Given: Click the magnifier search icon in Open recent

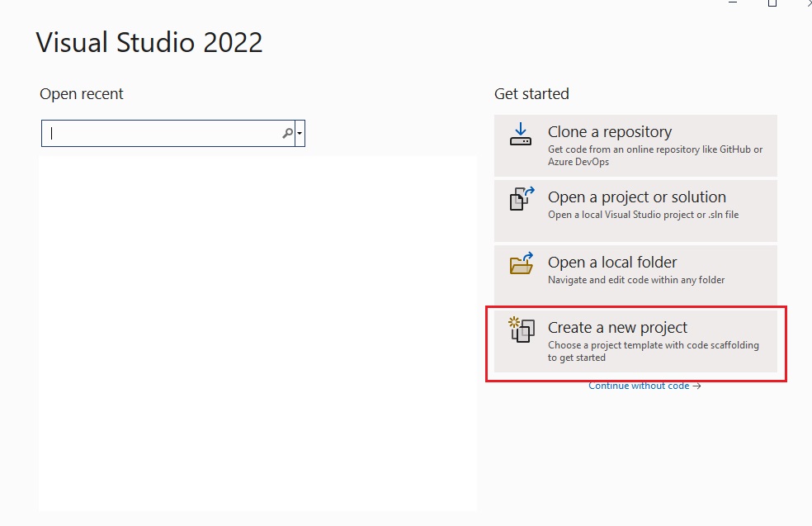Looking at the screenshot, I should (287, 133).
